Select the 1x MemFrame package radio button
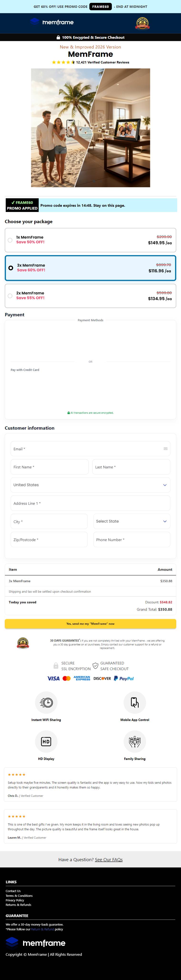The width and height of the screenshot is (181, 980). point(10,240)
